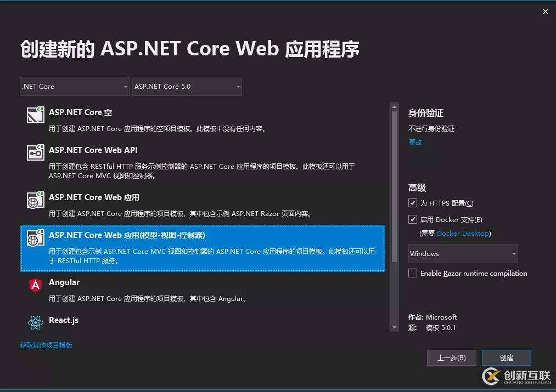
Task: Open the Docker Desktop link
Action: (x=463, y=234)
